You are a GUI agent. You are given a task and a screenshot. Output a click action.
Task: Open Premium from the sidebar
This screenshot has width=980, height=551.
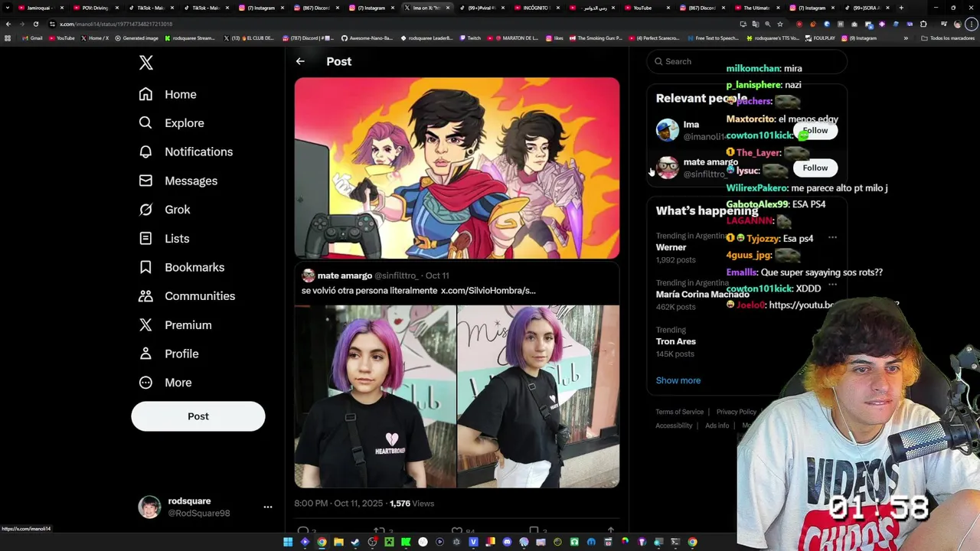coord(175,325)
